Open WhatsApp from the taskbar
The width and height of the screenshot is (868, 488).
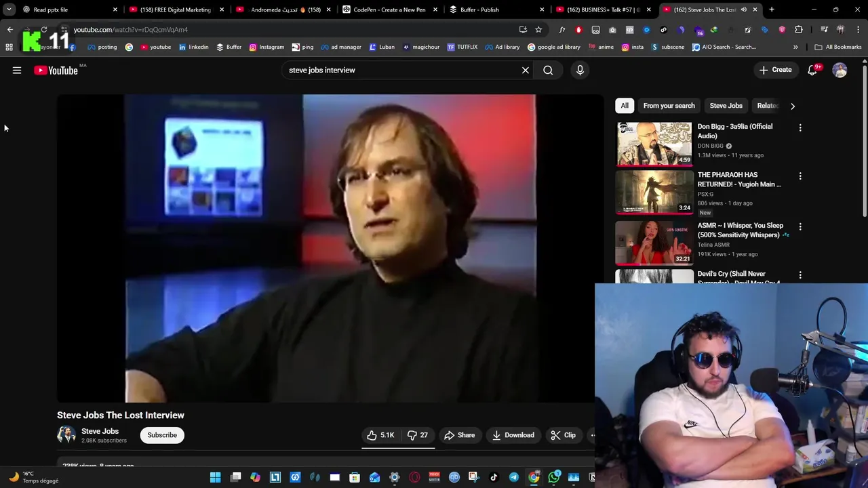click(x=553, y=477)
